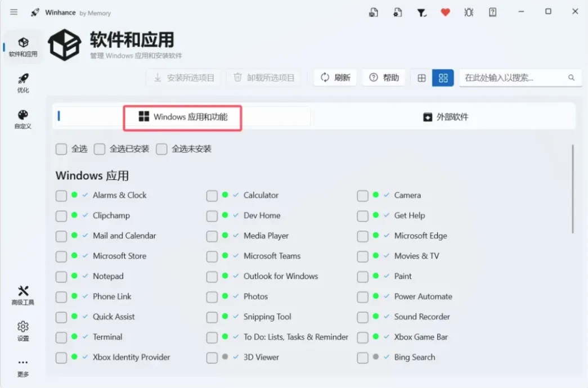Check the Media Player checkbox
This screenshot has height=388, width=588.
point(212,236)
